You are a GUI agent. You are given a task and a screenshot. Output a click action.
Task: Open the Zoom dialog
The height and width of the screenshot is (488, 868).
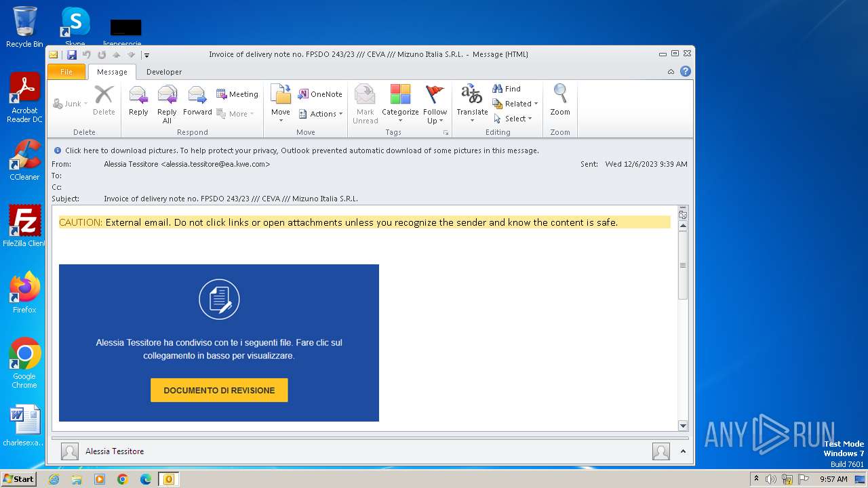point(560,101)
